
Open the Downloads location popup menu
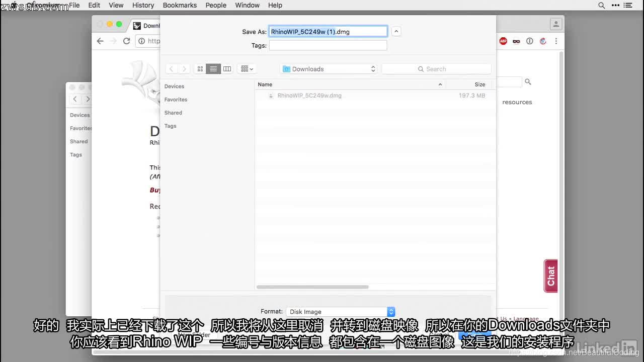point(329,69)
